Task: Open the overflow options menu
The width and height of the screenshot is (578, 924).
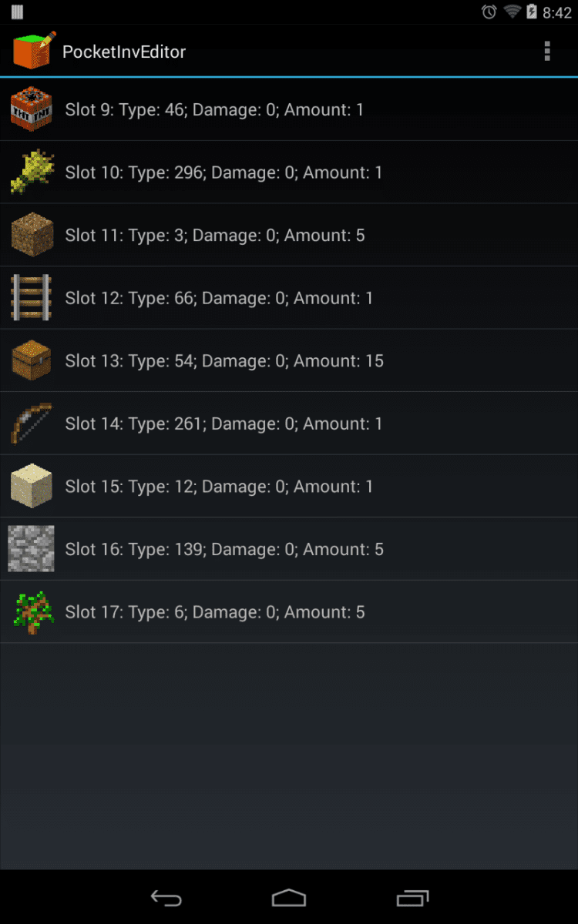Action: pyautogui.click(x=547, y=52)
